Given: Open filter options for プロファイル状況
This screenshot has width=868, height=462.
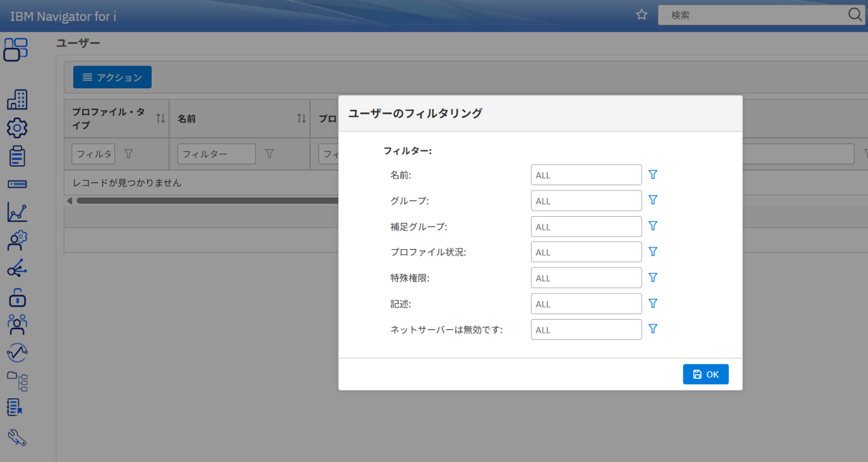Looking at the screenshot, I should pos(652,252).
